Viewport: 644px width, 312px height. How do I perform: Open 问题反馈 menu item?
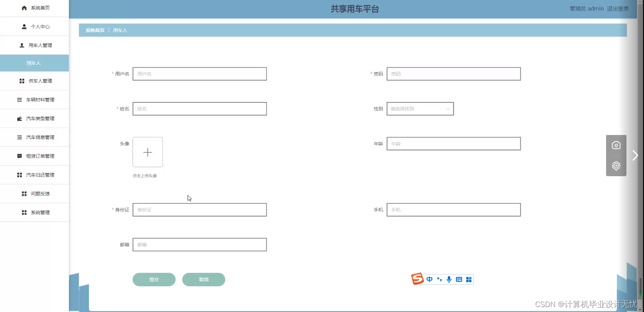click(34, 194)
